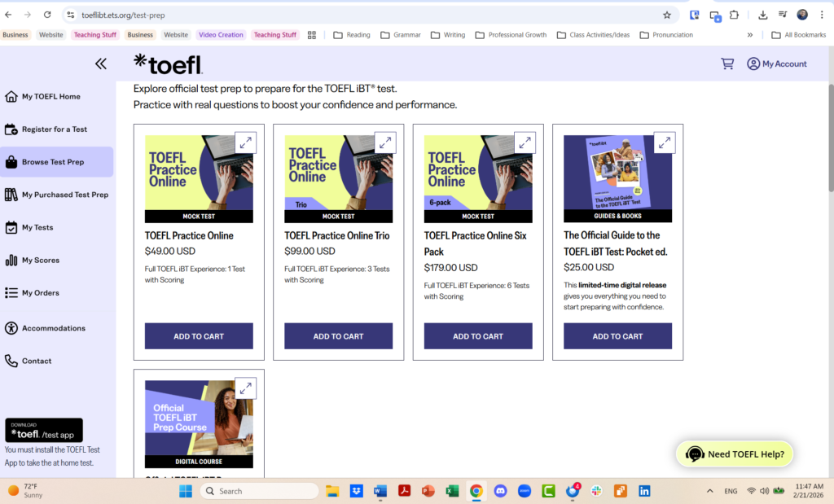Open the Need TOEFL Help chat
This screenshot has height=504, width=834.
[734, 454]
